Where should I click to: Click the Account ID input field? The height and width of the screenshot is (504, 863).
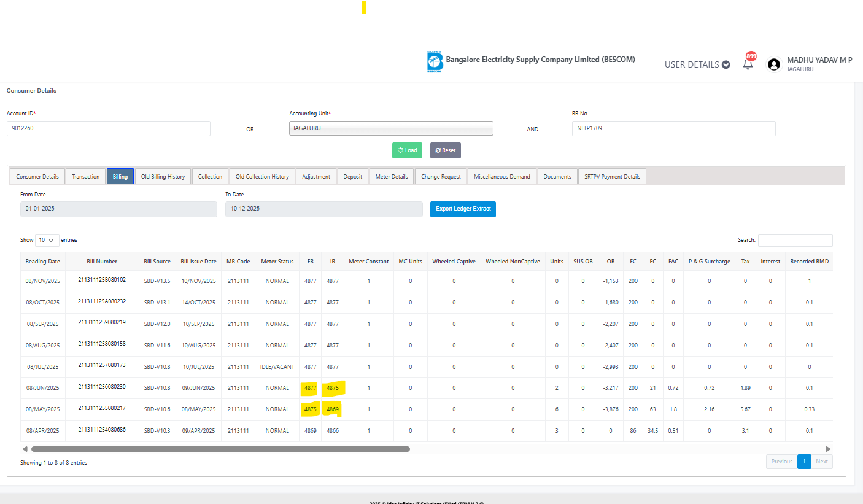pyautogui.click(x=109, y=128)
